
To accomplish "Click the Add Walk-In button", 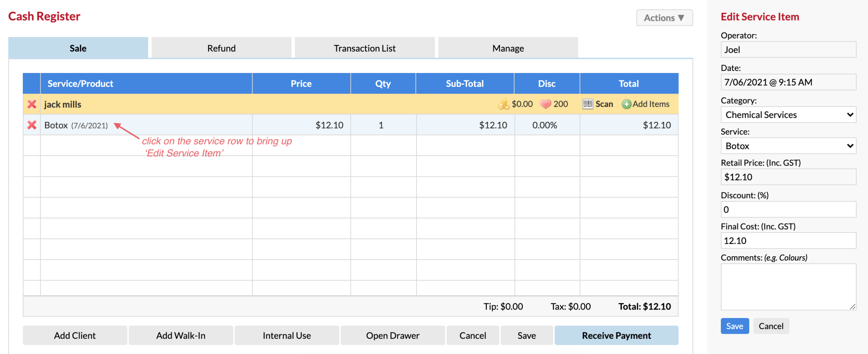I will pos(181,335).
